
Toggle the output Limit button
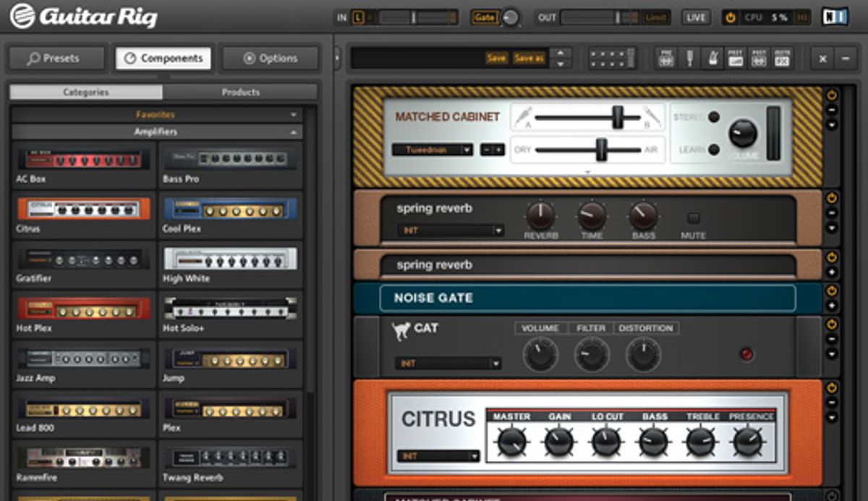coord(655,17)
